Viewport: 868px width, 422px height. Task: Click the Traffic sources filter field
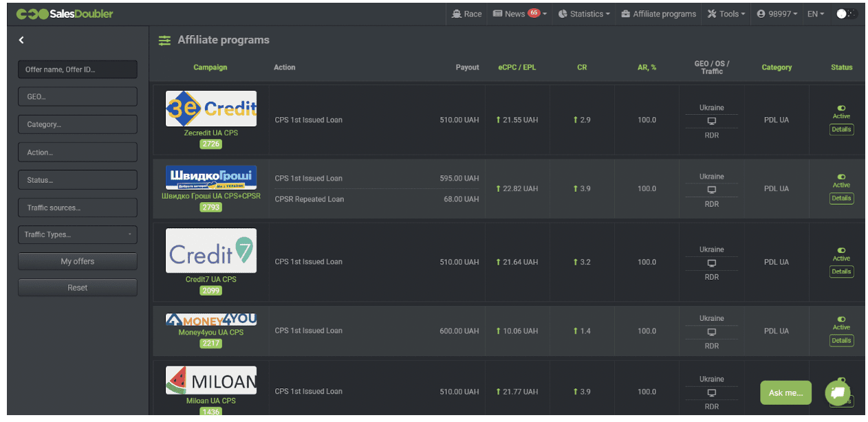78,208
